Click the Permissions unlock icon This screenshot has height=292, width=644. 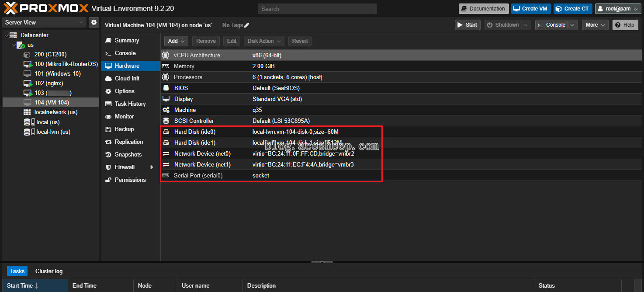[x=108, y=180]
